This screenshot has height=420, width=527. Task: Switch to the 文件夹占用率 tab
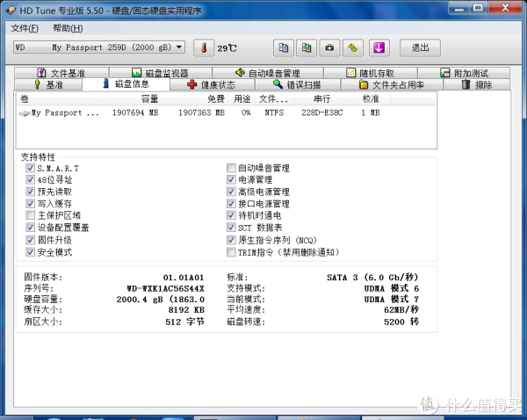click(x=392, y=84)
